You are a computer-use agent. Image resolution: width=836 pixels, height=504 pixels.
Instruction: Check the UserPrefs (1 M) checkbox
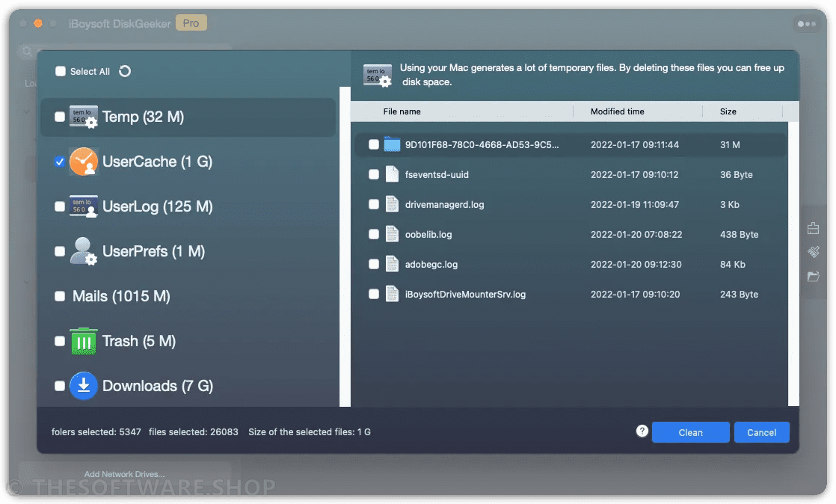point(60,251)
